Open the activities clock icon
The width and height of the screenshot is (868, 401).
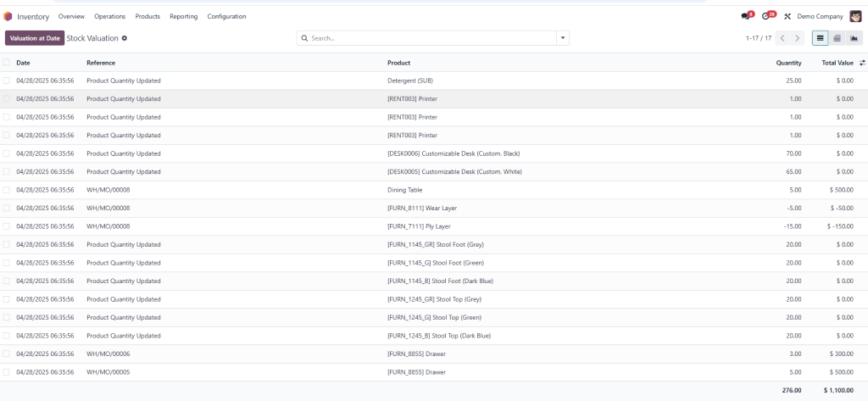[766, 16]
